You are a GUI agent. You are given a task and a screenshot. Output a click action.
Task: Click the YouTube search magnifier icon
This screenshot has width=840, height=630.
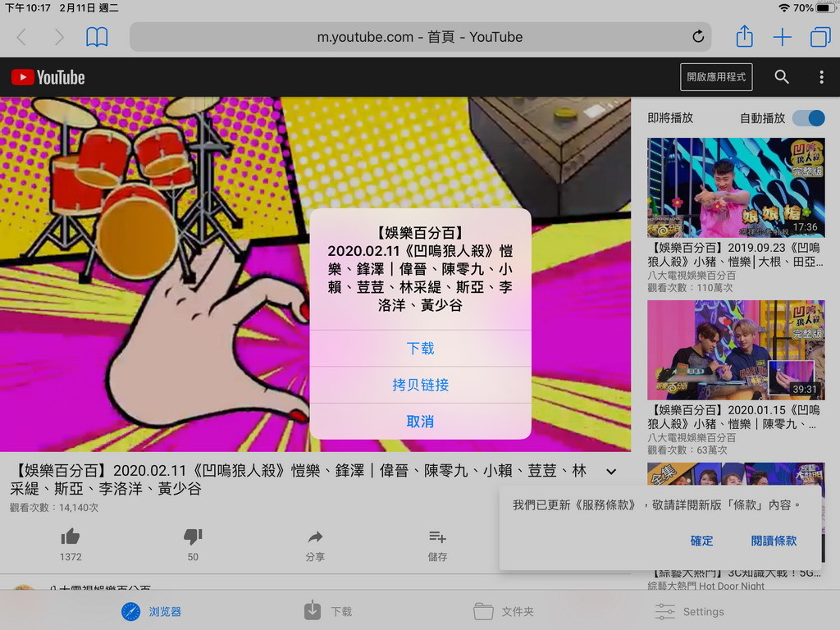coord(781,77)
